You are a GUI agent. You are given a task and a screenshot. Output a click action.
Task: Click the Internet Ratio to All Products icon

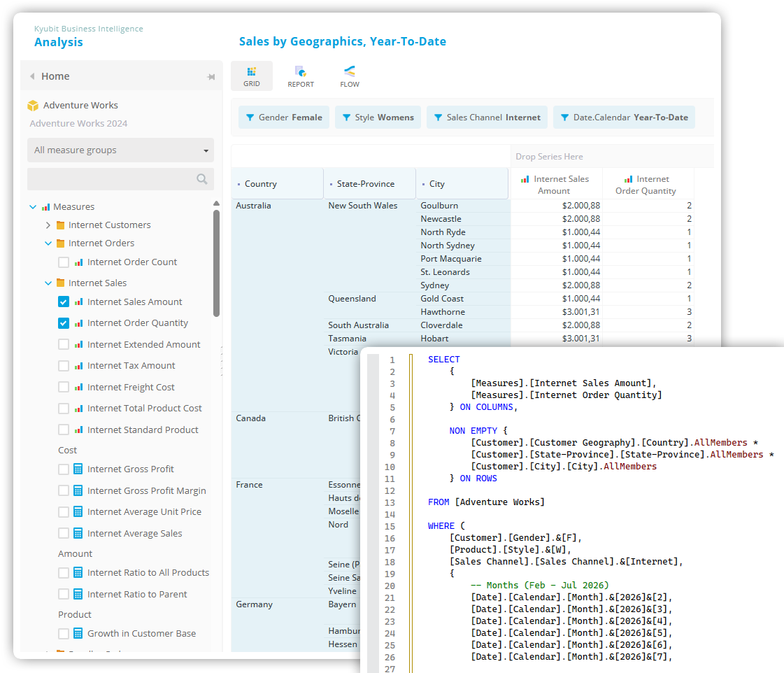78,572
